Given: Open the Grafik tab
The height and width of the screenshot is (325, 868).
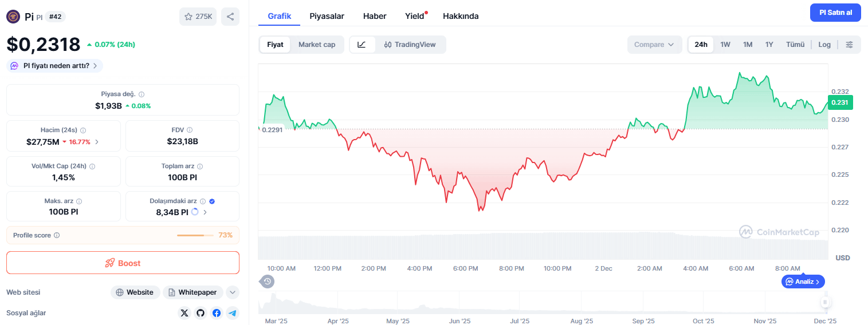Looking at the screenshot, I should [x=280, y=16].
